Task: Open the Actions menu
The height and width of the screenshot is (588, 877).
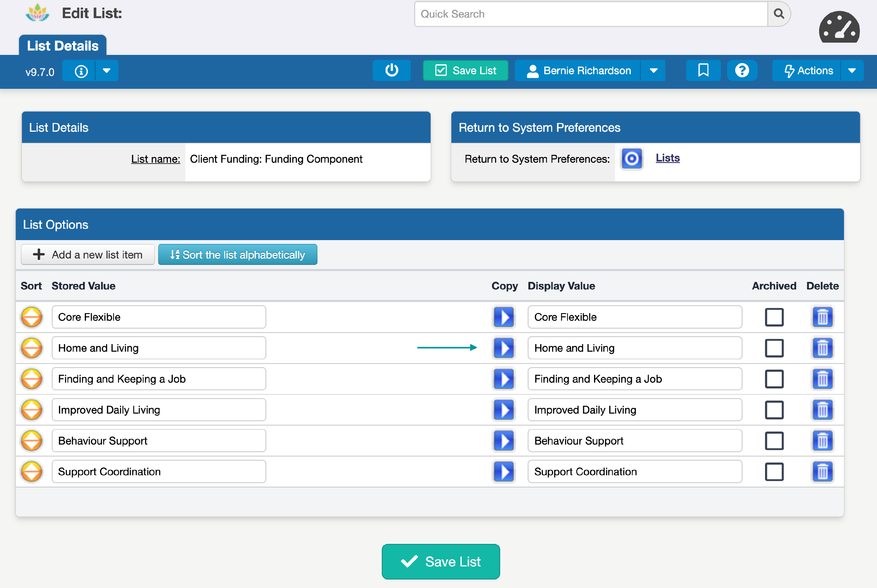Action: (808, 71)
